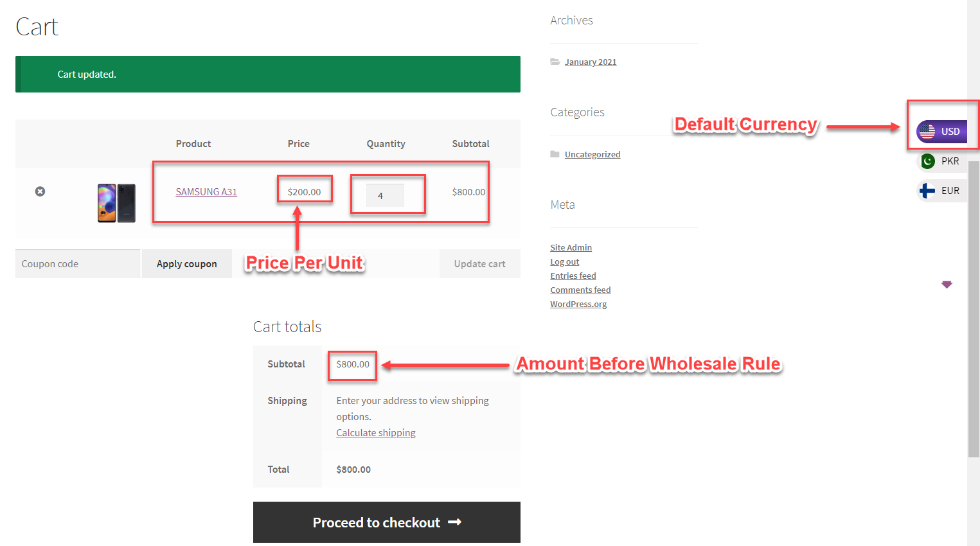The height and width of the screenshot is (546, 980).
Task: Click the $800.00 row subtotal in the cart table
Action: pyautogui.click(x=468, y=192)
